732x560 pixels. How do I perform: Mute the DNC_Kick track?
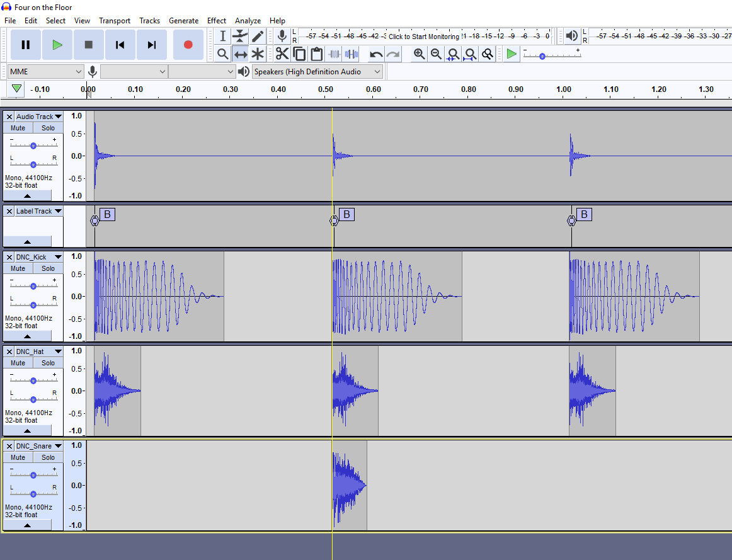(18, 268)
